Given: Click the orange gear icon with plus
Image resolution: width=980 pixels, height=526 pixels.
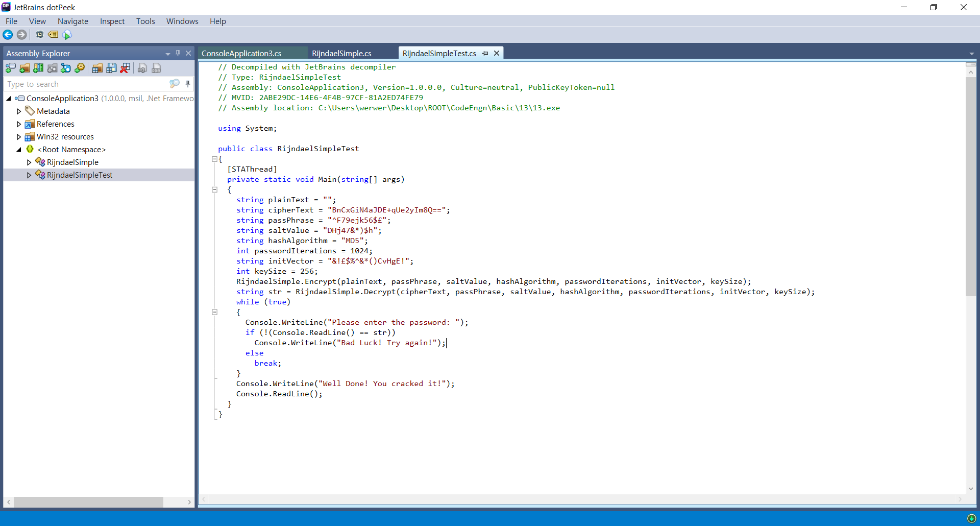Looking at the screenshot, I should coord(80,68).
